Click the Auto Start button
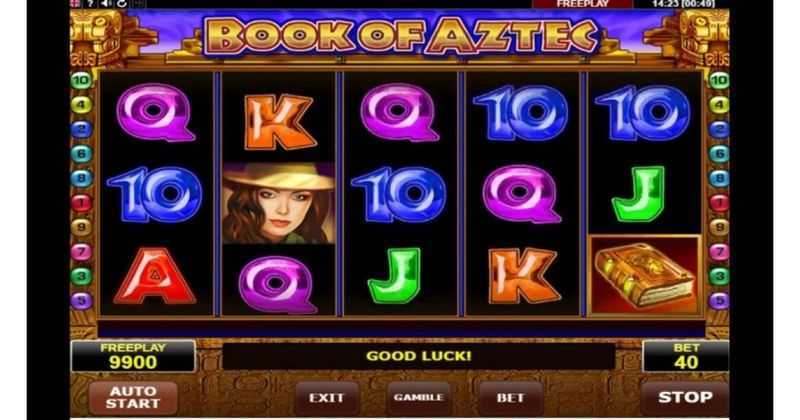The width and height of the screenshot is (800, 420). click(x=133, y=398)
